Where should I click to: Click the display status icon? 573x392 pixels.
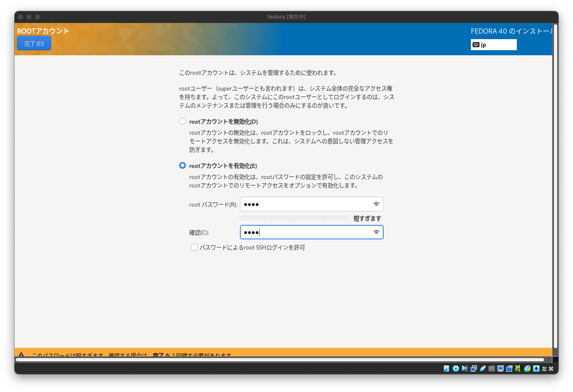[500, 369]
